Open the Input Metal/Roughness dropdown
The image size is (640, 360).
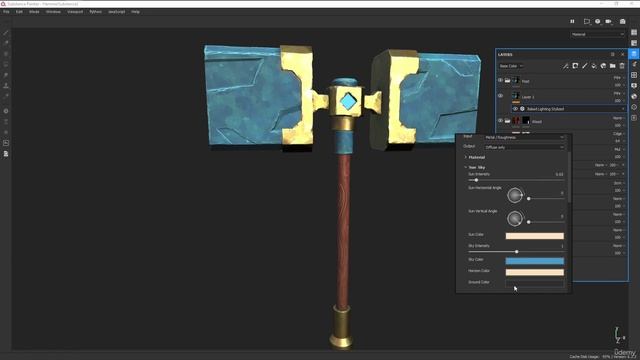coord(524,138)
